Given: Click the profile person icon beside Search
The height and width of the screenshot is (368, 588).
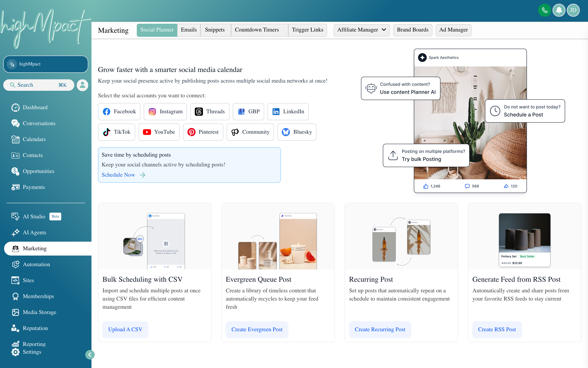Looking at the screenshot, I should click(82, 85).
